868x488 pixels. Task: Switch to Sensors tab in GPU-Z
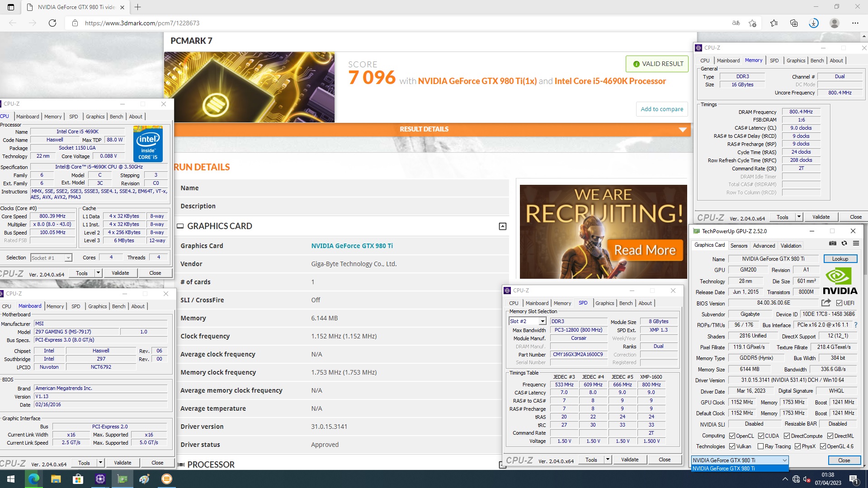(739, 246)
